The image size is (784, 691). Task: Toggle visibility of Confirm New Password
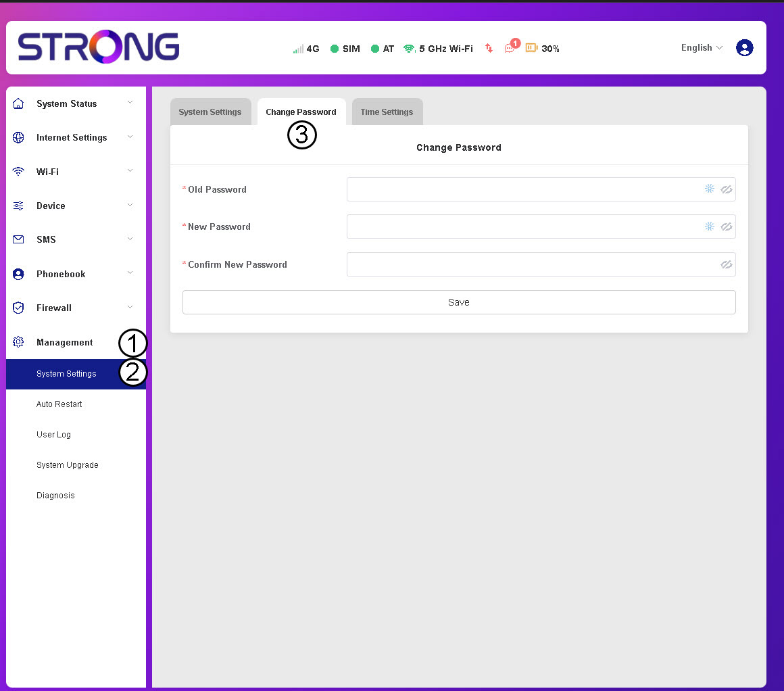[727, 264]
